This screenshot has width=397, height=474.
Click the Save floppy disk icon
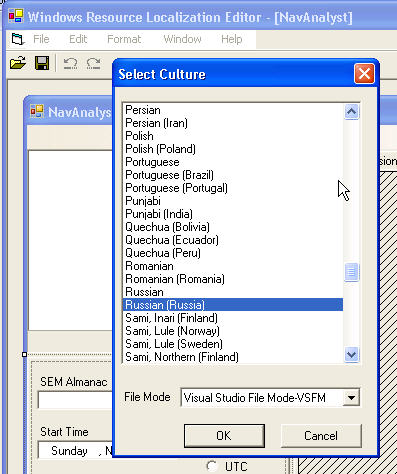[x=42, y=63]
